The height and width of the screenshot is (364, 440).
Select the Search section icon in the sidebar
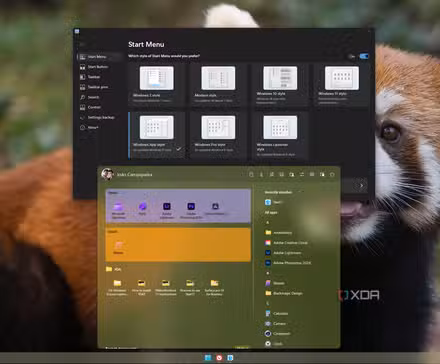(83, 97)
